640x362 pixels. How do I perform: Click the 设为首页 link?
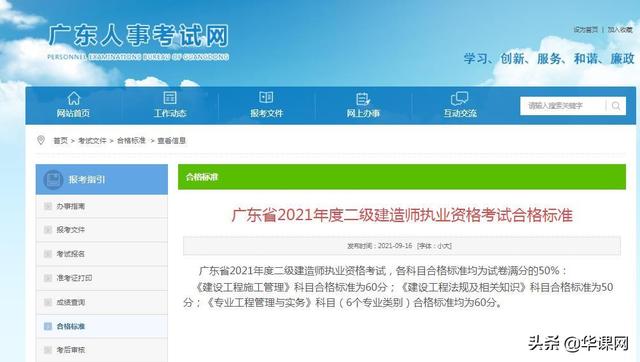tap(586, 30)
